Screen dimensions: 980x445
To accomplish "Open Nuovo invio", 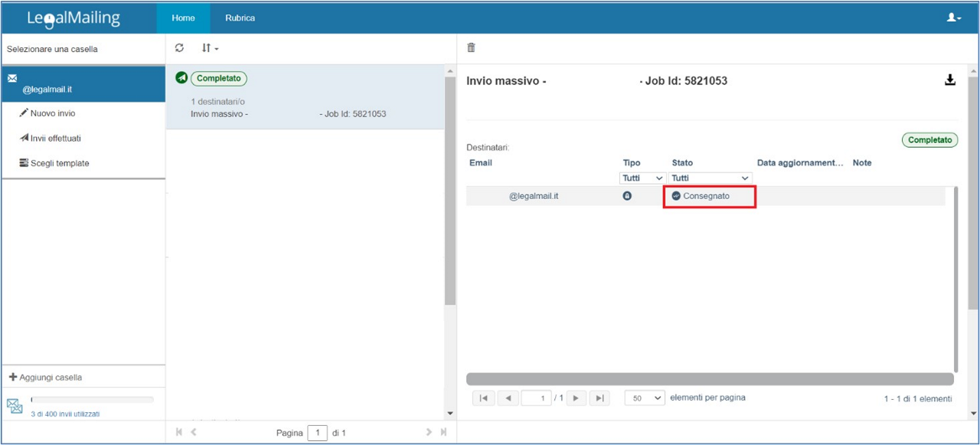I will coord(52,113).
